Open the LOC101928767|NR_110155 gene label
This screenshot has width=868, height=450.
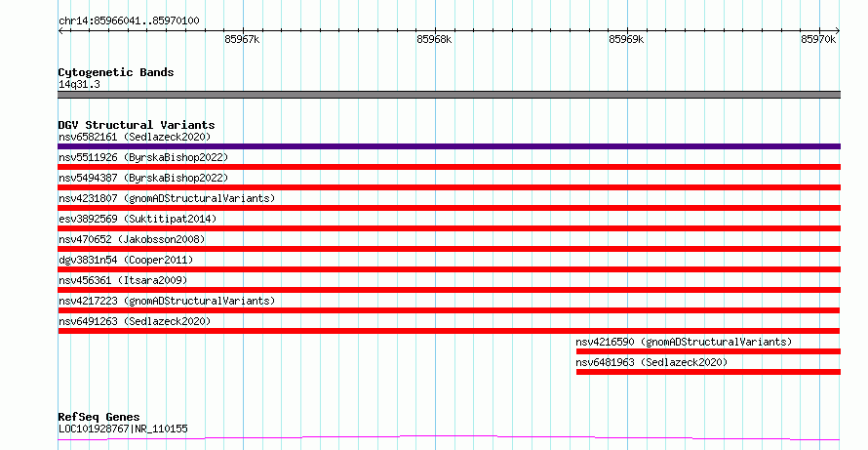point(123,429)
